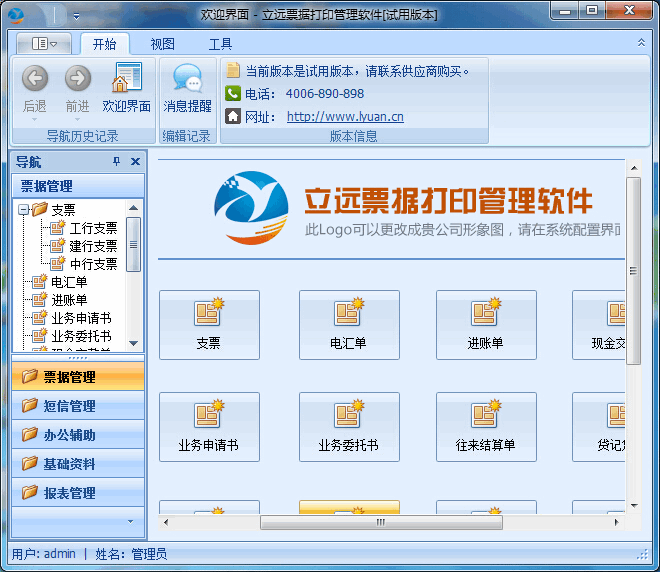Open the 往来结算单 tile
The width and height of the screenshot is (660, 572).
pyautogui.click(x=485, y=424)
